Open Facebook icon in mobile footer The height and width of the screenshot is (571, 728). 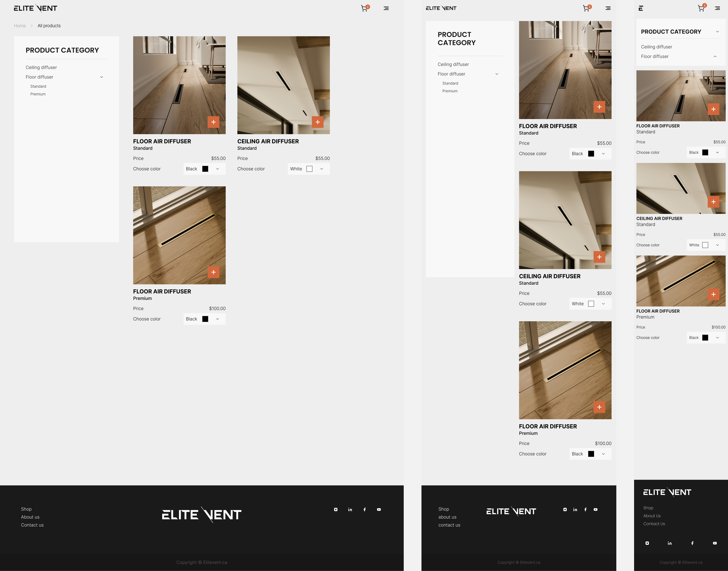click(x=692, y=543)
